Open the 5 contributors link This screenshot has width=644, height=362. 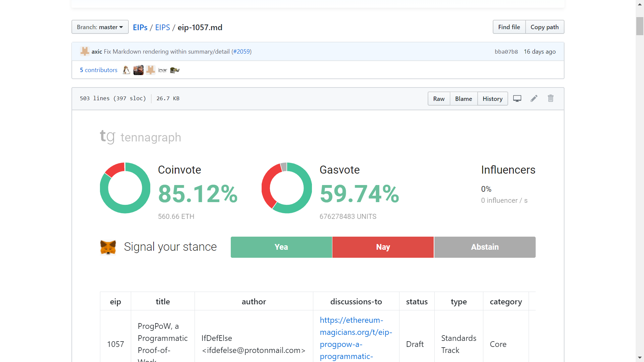(99, 70)
